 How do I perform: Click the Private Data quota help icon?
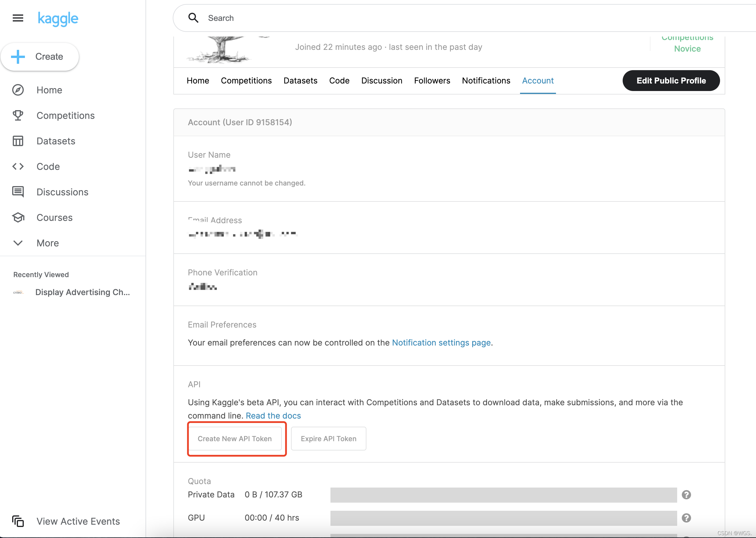686,495
